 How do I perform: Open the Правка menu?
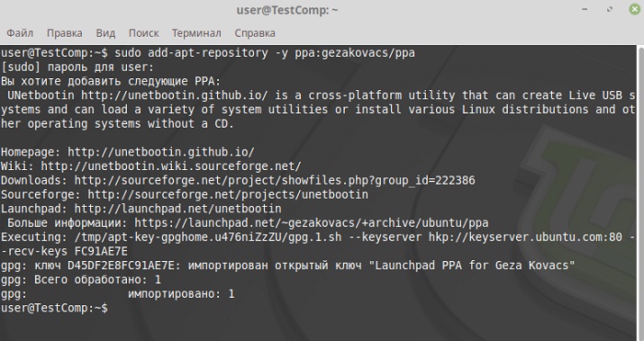[x=64, y=33]
